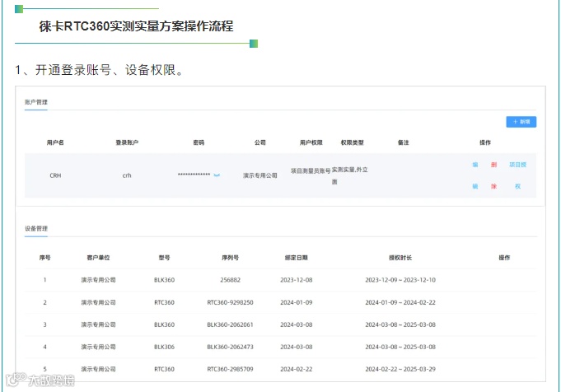Click serial number 256882
Viewport: 561px width, 392px height.
(x=230, y=280)
